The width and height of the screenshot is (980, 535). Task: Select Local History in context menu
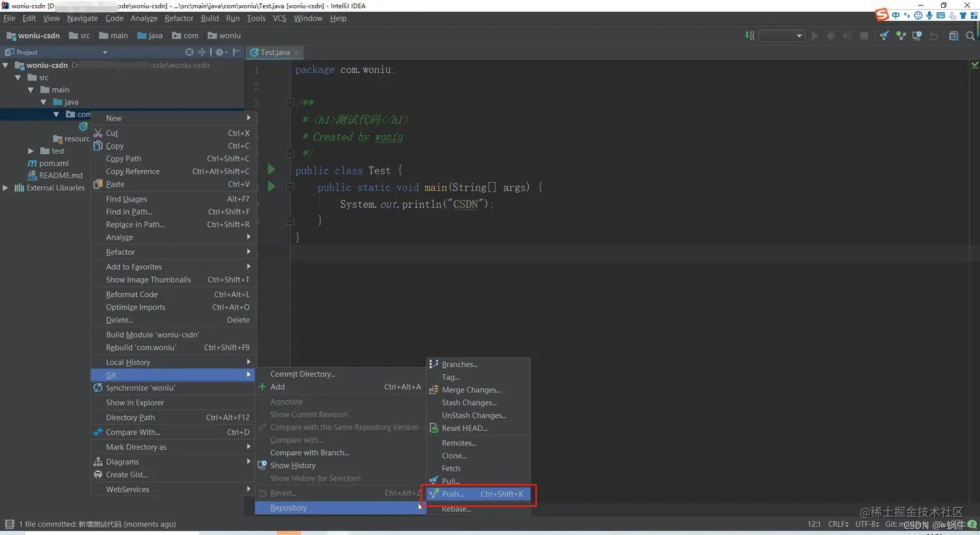(173, 362)
